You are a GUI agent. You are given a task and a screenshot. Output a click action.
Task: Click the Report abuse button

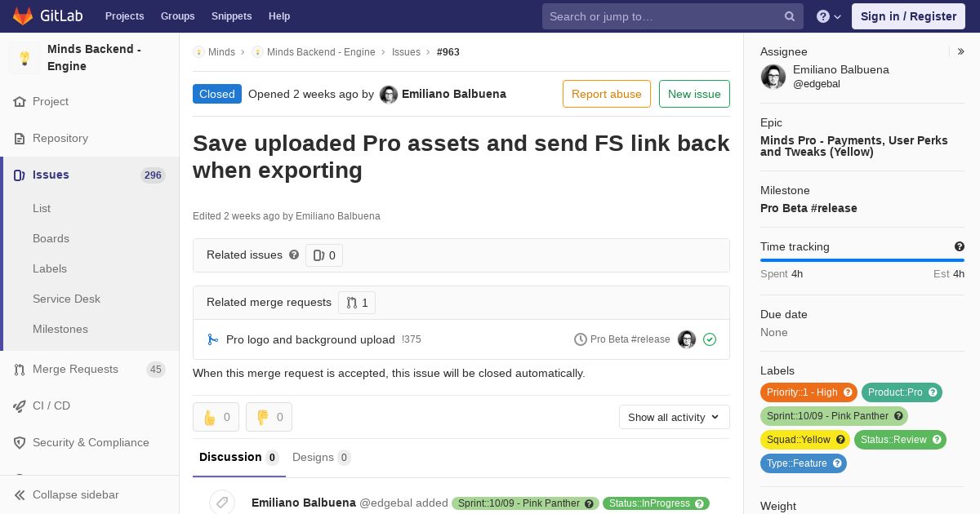tap(607, 94)
